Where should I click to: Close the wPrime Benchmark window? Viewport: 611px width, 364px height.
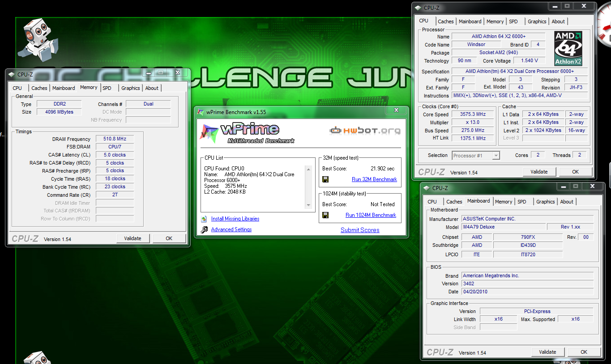pos(396,110)
